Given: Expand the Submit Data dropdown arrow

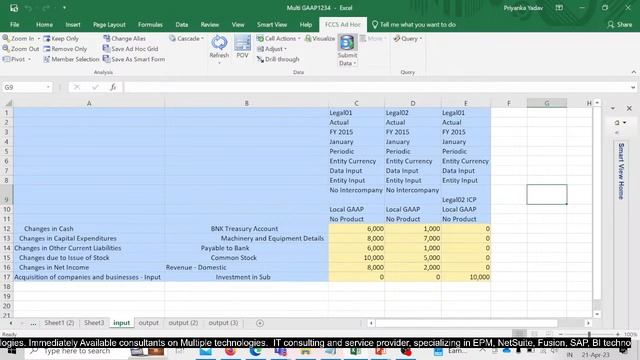Looking at the screenshot, I should (355, 63).
